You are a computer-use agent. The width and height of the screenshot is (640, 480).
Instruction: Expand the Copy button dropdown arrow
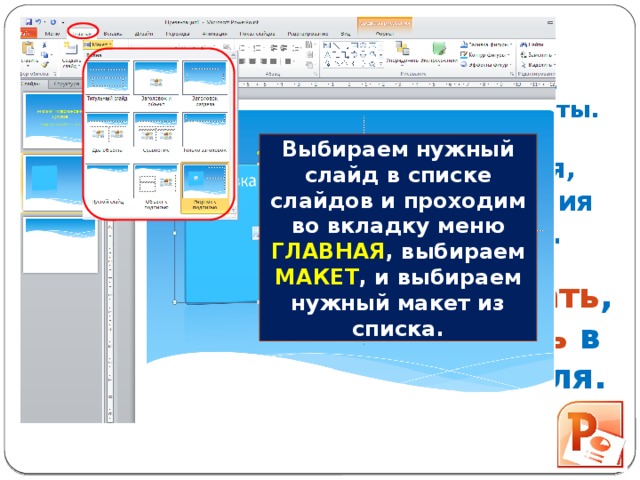pyautogui.click(x=51, y=54)
